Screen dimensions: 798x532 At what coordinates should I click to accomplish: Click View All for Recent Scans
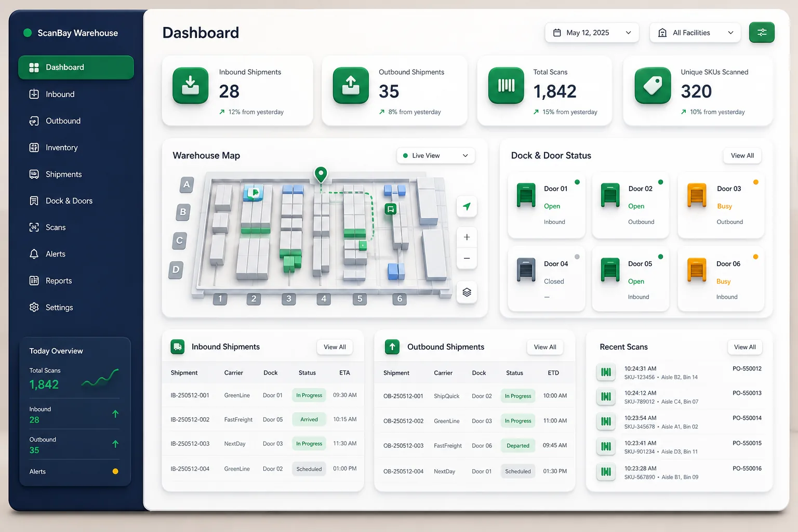pyautogui.click(x=744, y=347)
